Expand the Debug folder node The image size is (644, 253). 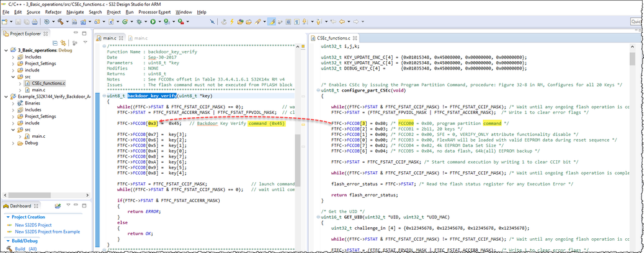click(x=13, y=143)
